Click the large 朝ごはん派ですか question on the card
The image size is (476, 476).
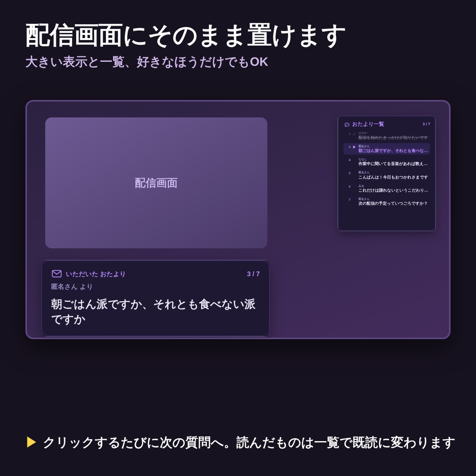click(153, 312)
